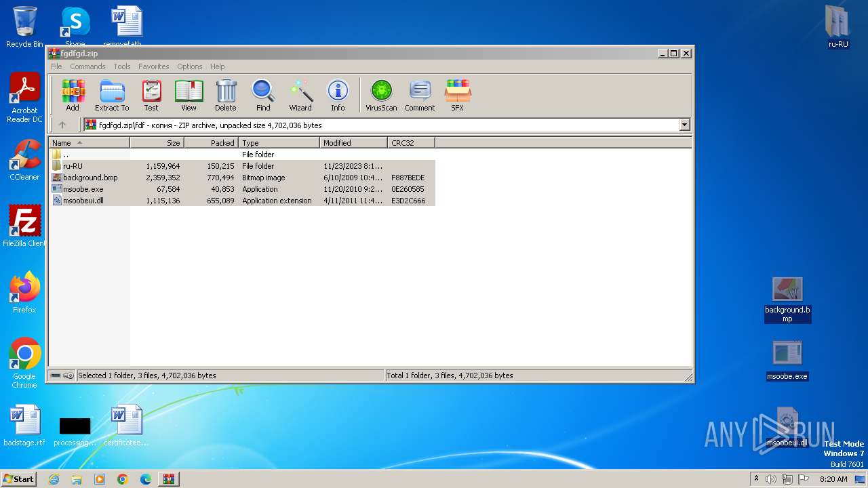This screenshot has height=488, width=868.
Task: Go up one folder level arrow
Action: coord(62,125)
